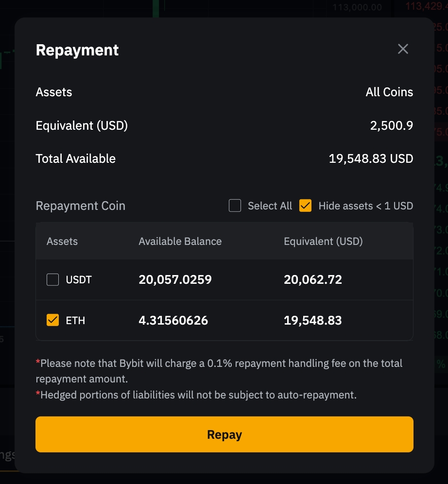Image resolution: width=448 pixels, height=484 pixels.
Task: Disable Hide assets < 1 USD
Action: pyautogui.click(x=306, y=206)
